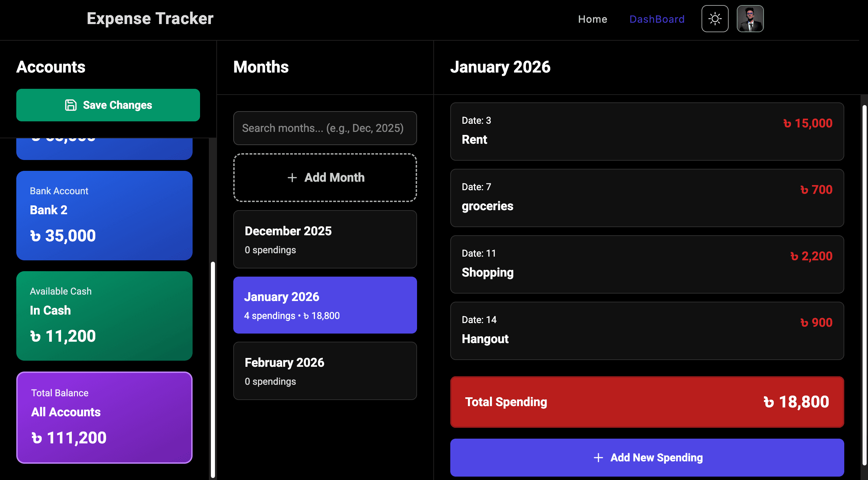Click the plus icon on Add New Spending
Screen dimensions: 868x480
[x=598, y=457]
